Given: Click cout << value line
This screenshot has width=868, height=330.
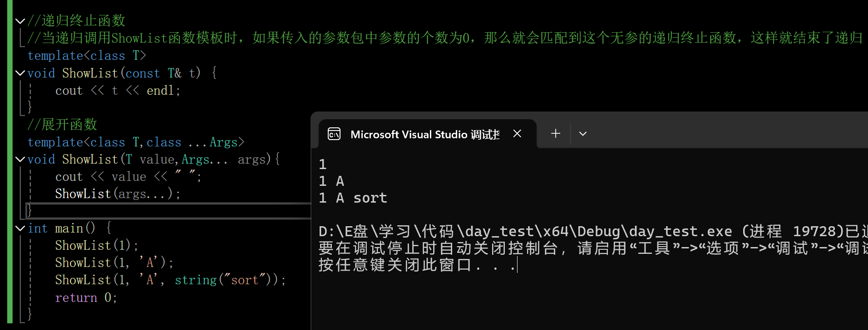Looking at the screenshot, I should click(128, 177).
